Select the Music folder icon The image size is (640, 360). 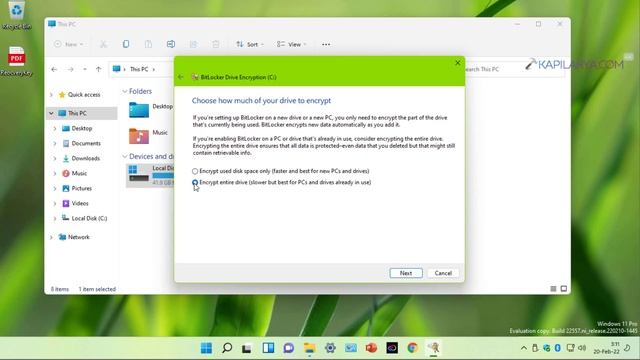pos(139,136)
